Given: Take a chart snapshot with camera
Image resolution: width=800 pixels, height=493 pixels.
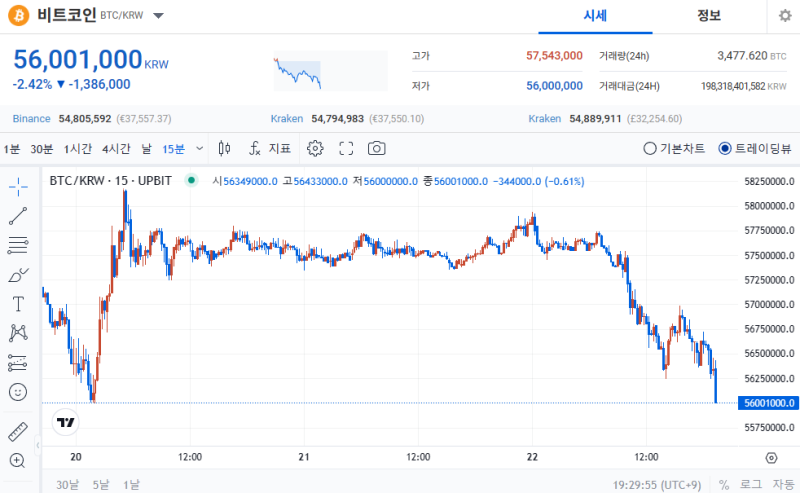Looking at the screenshot, I should (x=377, y=149).
